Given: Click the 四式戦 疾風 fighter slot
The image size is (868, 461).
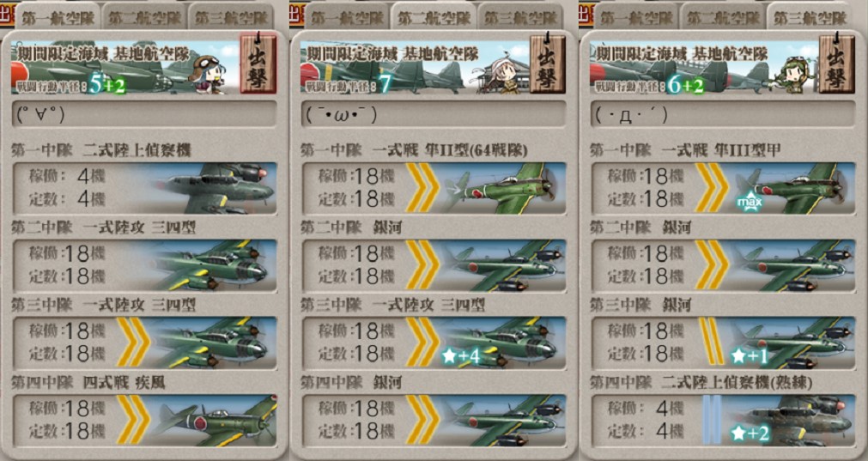Looking at the screenshot, I should click(144, 420).
